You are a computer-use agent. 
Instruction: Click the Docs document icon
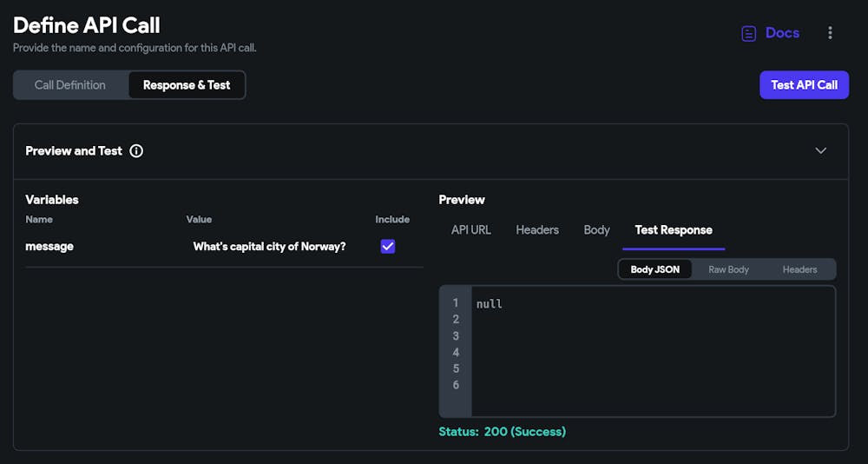[748, 34]
